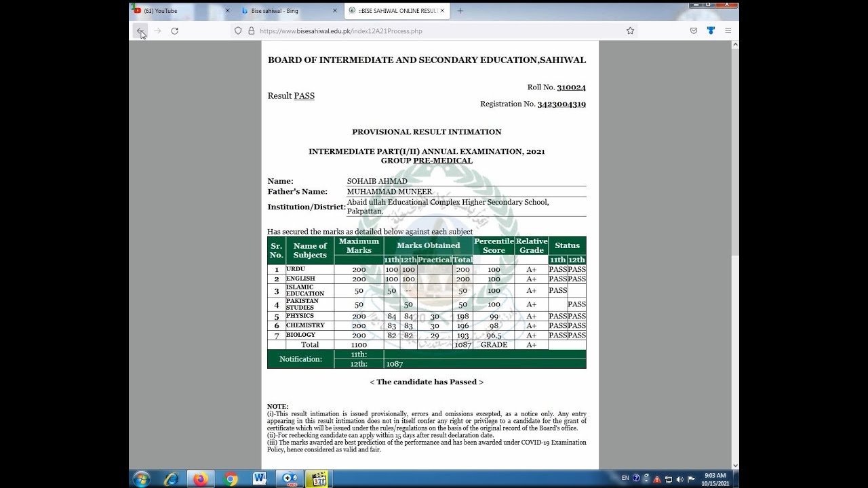Click the blue help icon in the system tray

[x=636, y=479]
